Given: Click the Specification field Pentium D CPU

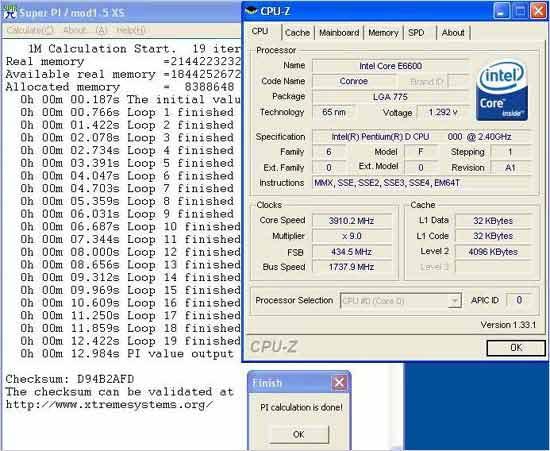Looking at the screenshot, I should coord(421,137).
